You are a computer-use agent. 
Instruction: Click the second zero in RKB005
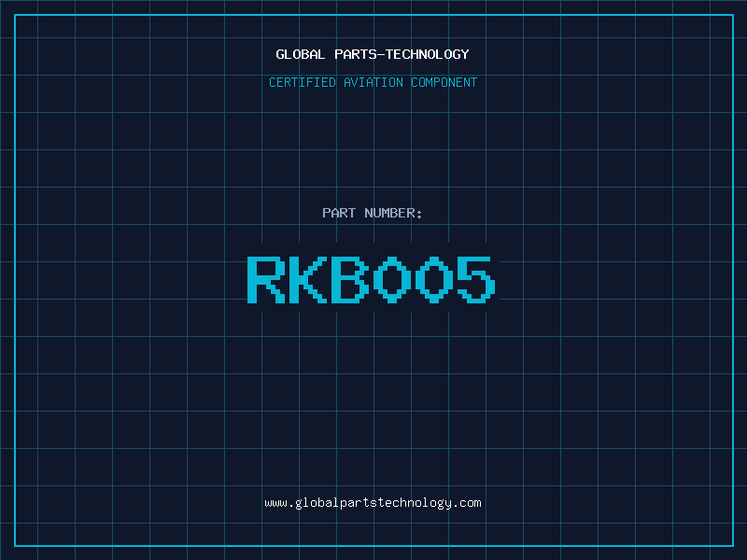434,279
